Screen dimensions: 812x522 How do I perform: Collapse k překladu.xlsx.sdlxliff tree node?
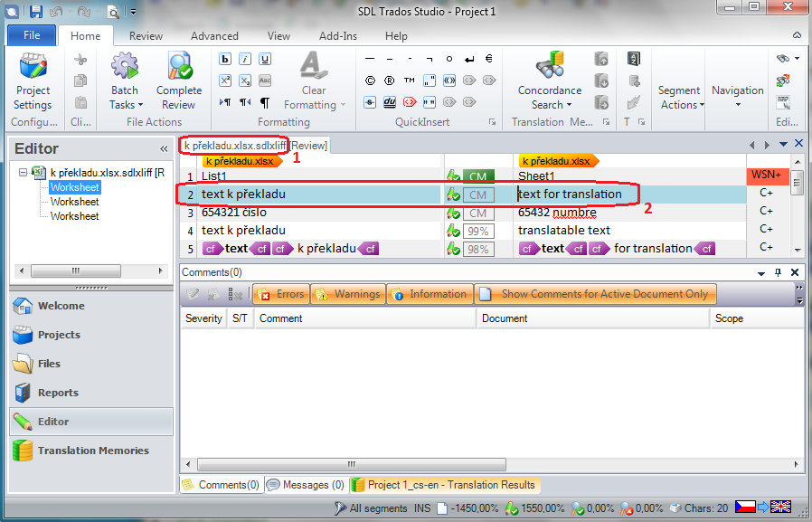23,173
